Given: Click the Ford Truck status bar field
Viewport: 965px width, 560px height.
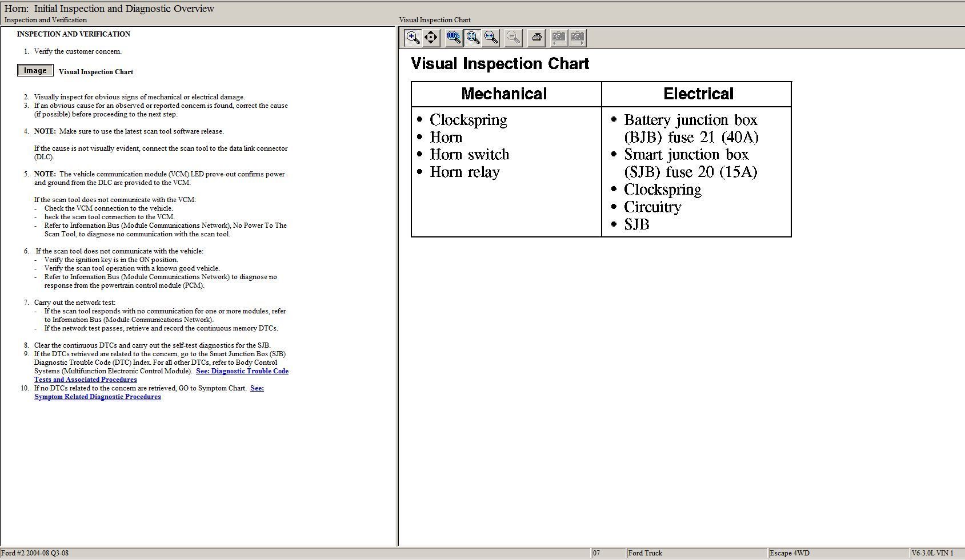Looking at the screenshot, I should click(x=645, y=553).
